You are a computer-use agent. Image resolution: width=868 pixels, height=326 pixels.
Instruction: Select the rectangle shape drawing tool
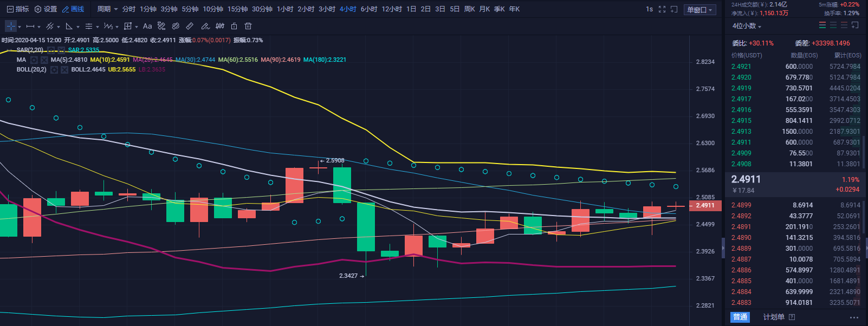(128, 26)
